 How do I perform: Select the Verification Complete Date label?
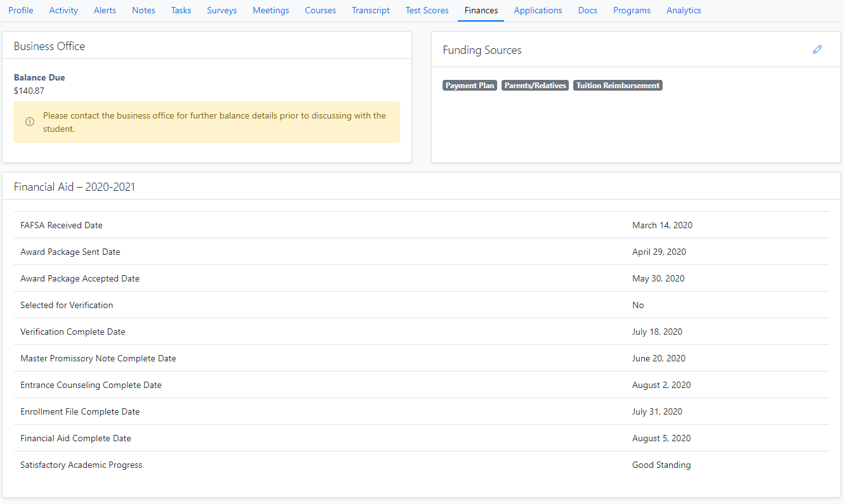(x=73, y=332)
